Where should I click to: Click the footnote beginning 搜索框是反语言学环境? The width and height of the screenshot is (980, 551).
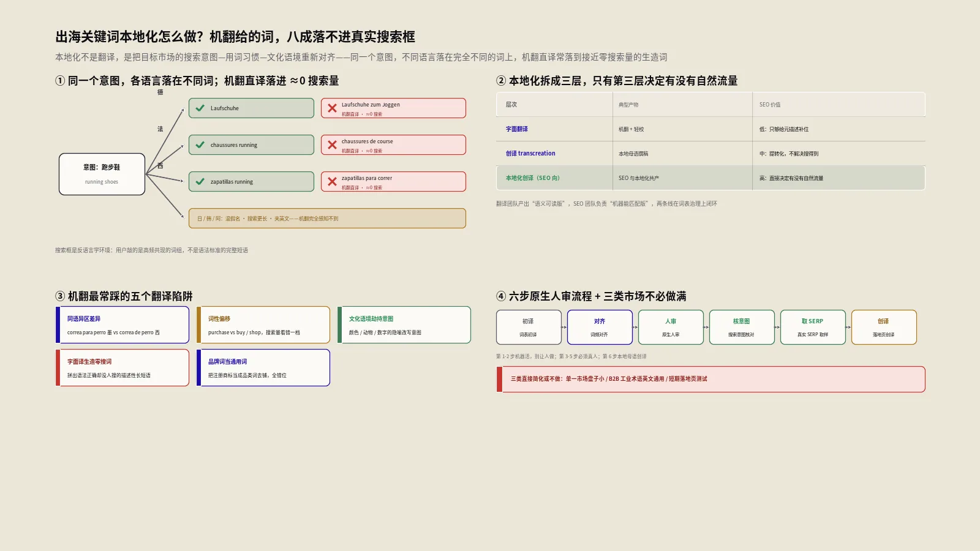coord(152,250)
